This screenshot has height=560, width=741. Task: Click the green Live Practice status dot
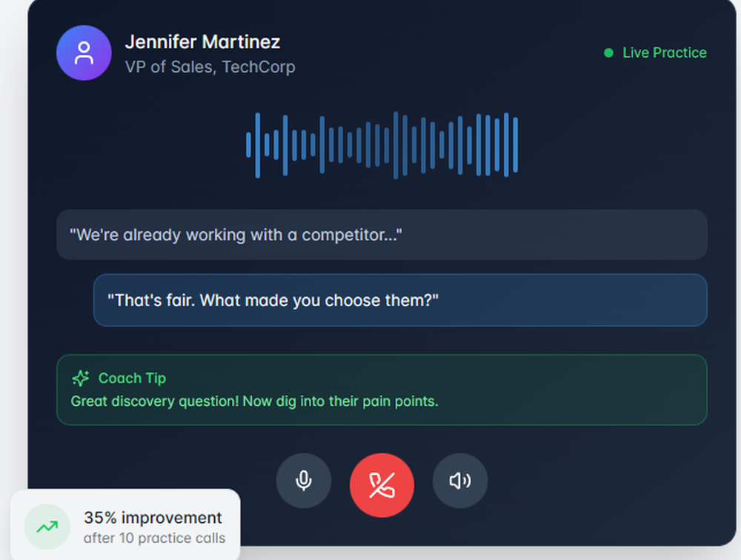[608, 53]
